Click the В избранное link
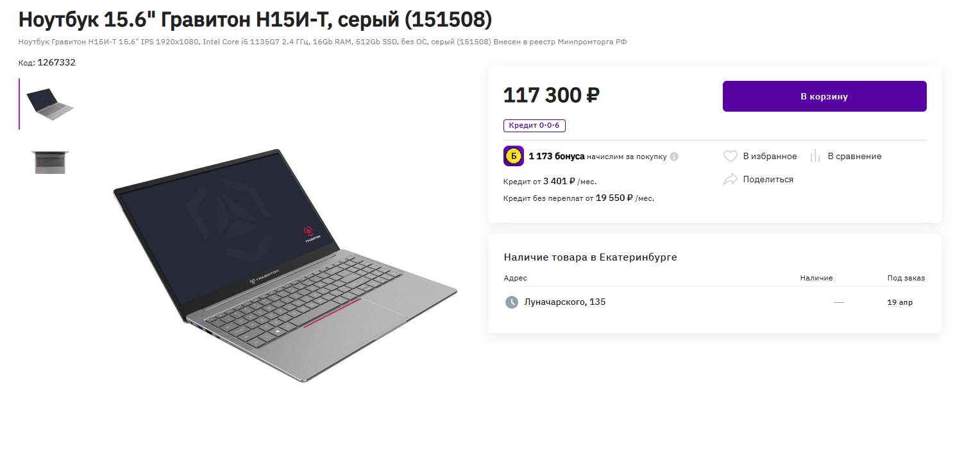This screenshot has height=464, width=980. [770, 157]
